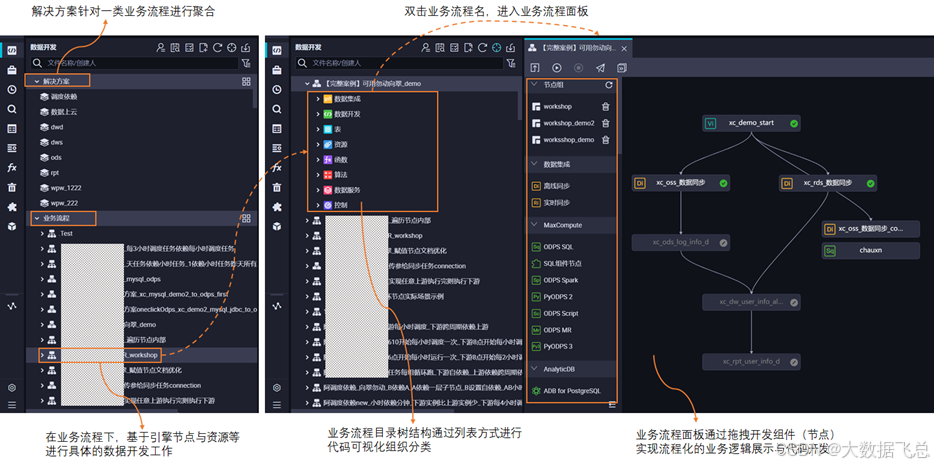Collapse the 解决方案 section in left panel
The image size is (934, 465).
click(x=36, y=81)
